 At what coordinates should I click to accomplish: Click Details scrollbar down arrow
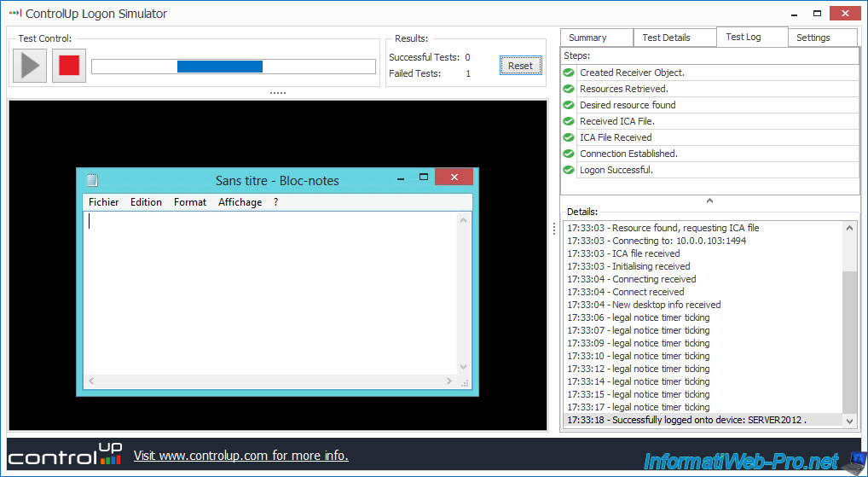[850, 421]
